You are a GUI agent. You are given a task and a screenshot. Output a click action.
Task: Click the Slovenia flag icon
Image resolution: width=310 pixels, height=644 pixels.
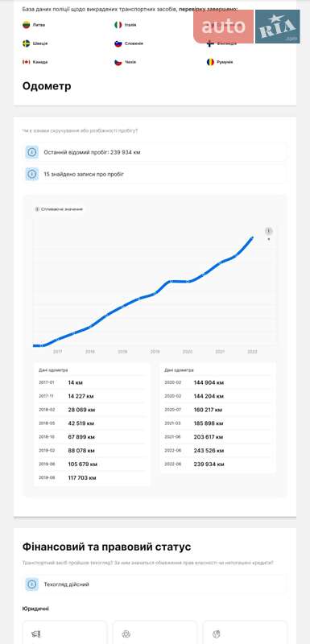(x=118, y=43)
